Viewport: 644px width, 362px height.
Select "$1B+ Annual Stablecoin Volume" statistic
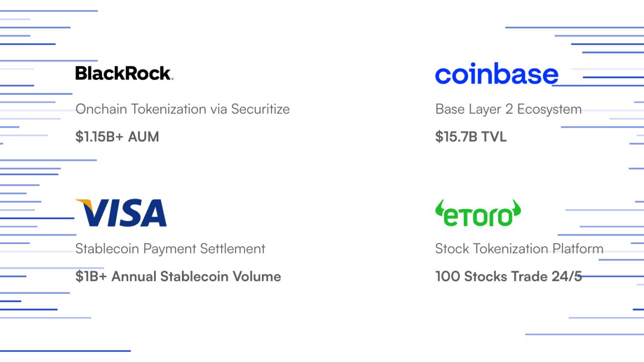178,277
